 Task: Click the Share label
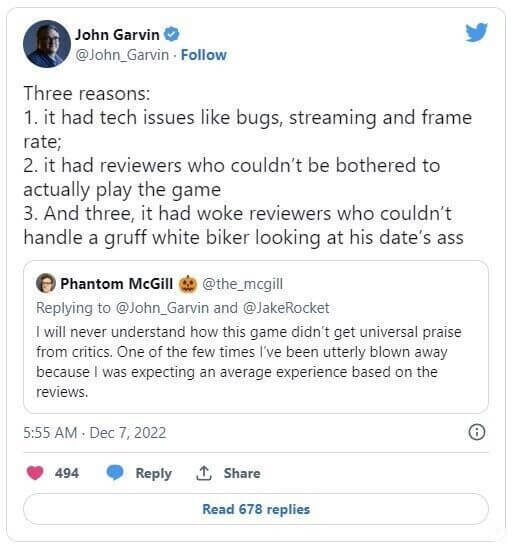point(242,473)
